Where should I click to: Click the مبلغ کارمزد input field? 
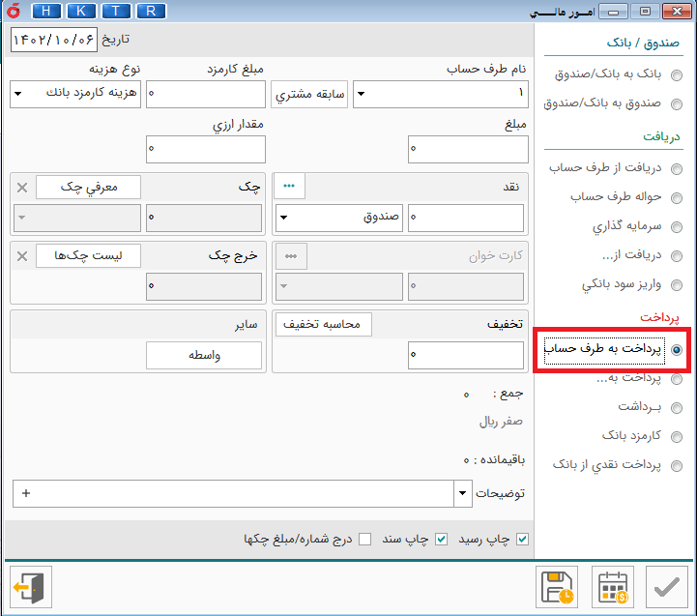click(204, 94)
